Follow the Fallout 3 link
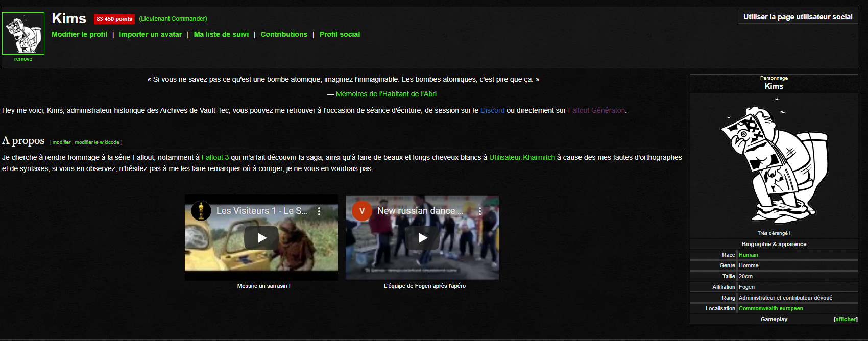The image size is (868, 341). click(215, 157)
